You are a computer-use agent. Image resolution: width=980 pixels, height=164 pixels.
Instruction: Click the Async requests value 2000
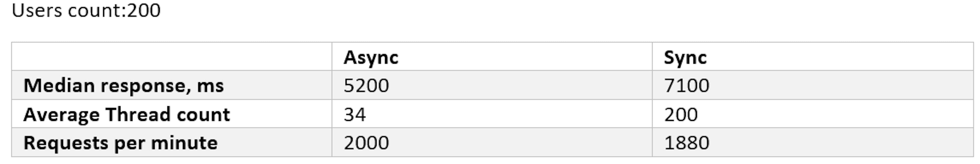(x=366, y=143)
